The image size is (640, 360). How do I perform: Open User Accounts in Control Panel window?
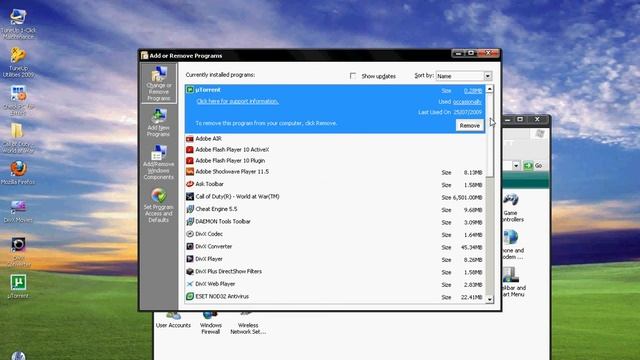tap(173, 320)
